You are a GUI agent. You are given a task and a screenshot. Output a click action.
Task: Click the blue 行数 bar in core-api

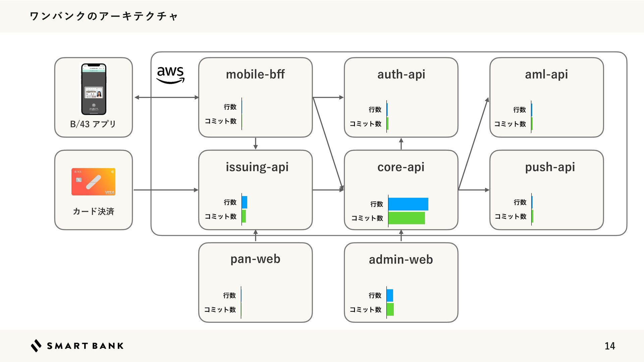(x=408, y=204)
